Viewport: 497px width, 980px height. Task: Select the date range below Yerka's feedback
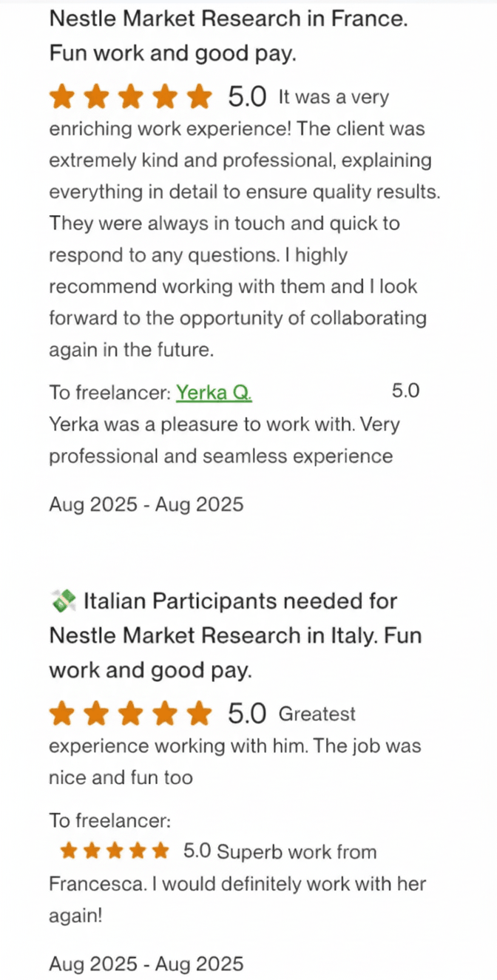tap(146, 504)
